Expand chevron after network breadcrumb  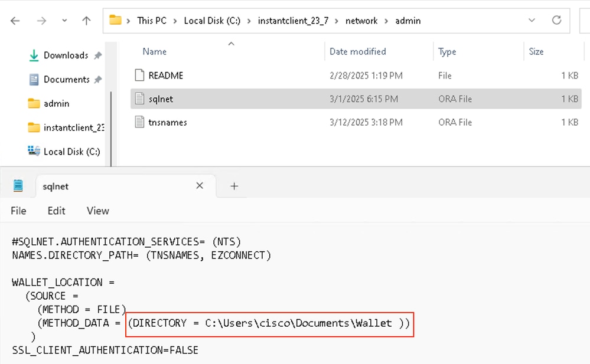(386, 21)
